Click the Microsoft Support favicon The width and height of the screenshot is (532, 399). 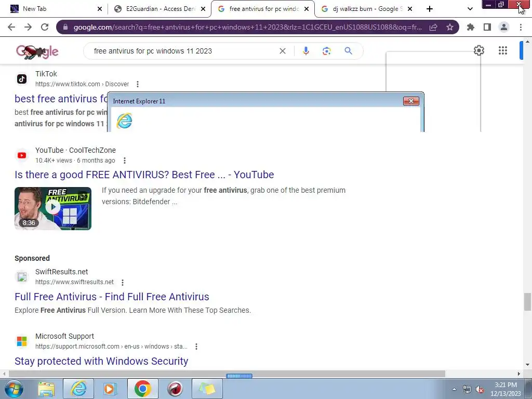click(x=22, y=341)
